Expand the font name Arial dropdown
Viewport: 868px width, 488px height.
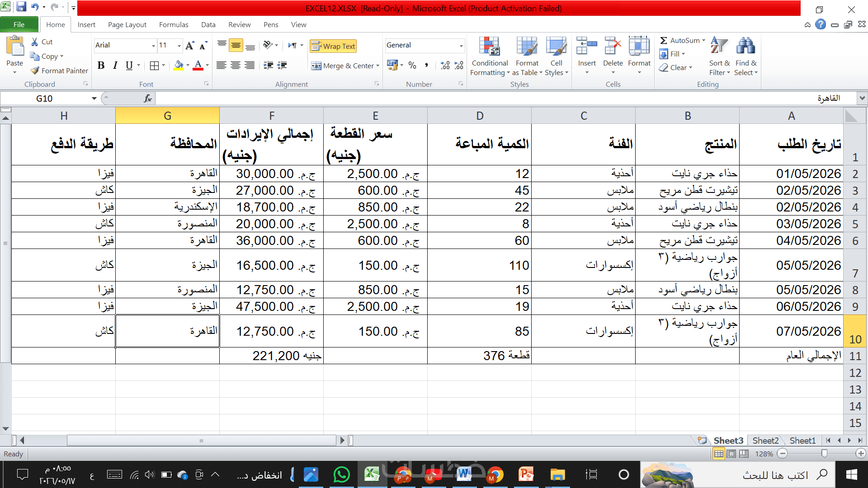pyautogui.click(x=153, y=45)
